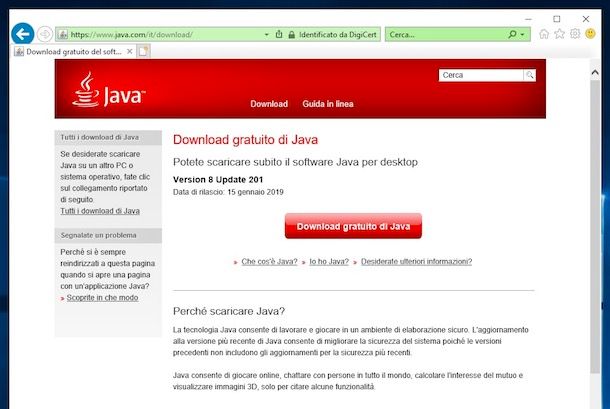Click the site search magnifier button

point(529,75)
